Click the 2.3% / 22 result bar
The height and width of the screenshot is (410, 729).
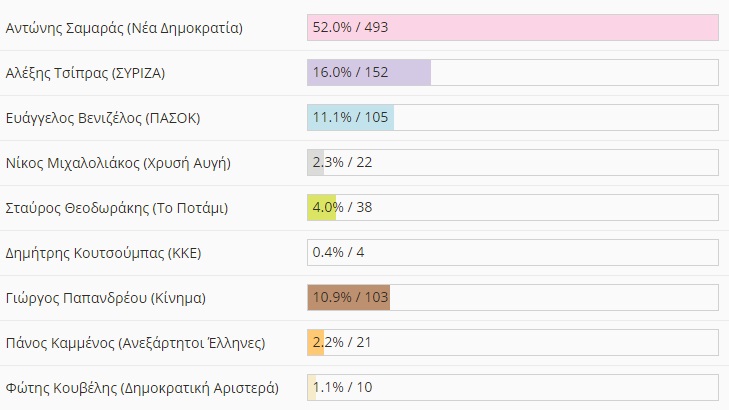click(x=512, y=163)
